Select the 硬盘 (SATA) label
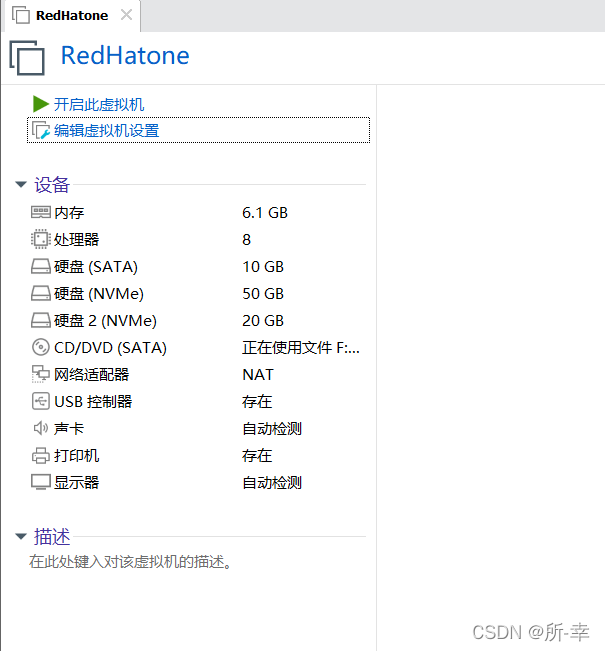605x651 pixels. [96, 267]
